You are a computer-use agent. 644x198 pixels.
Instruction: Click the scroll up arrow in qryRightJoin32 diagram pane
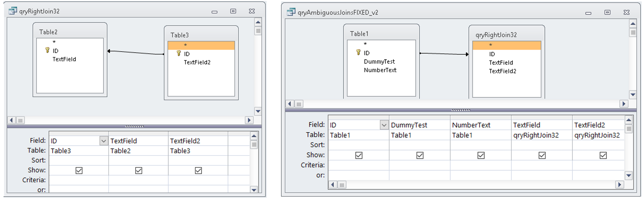[x=258, y=22]
